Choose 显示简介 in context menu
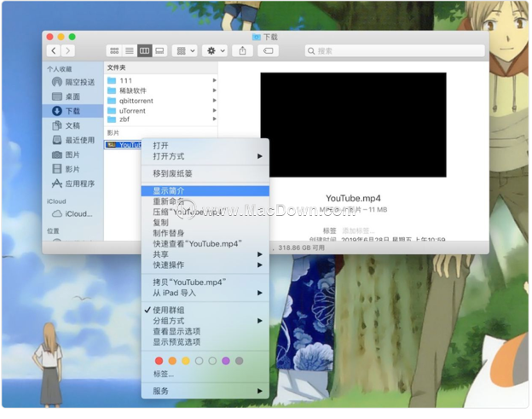Screen dimensions: 532x419 point(205,191)
